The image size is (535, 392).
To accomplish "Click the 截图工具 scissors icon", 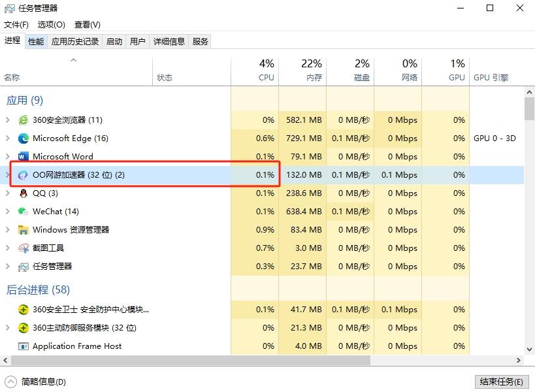I will tap(24, 248).
